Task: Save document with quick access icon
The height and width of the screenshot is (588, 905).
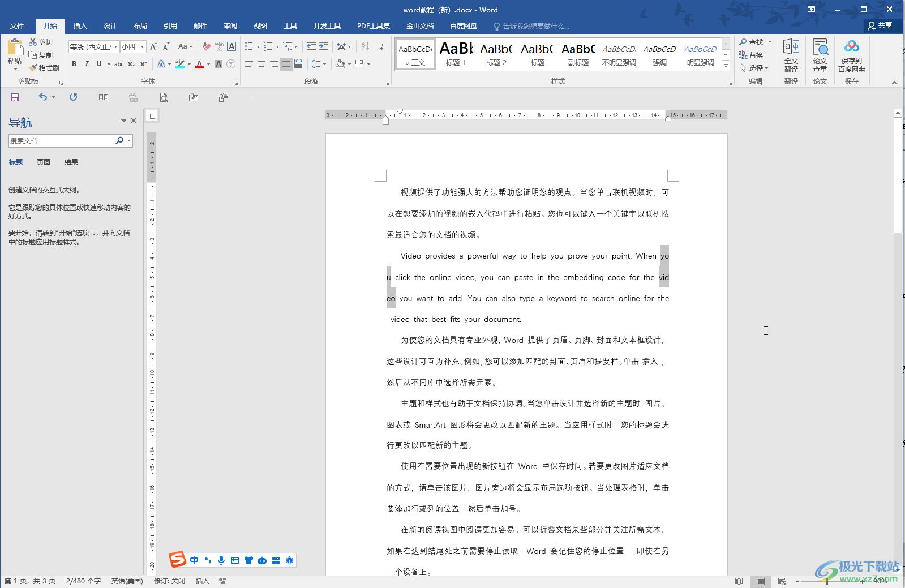Action: click(15, 97)
